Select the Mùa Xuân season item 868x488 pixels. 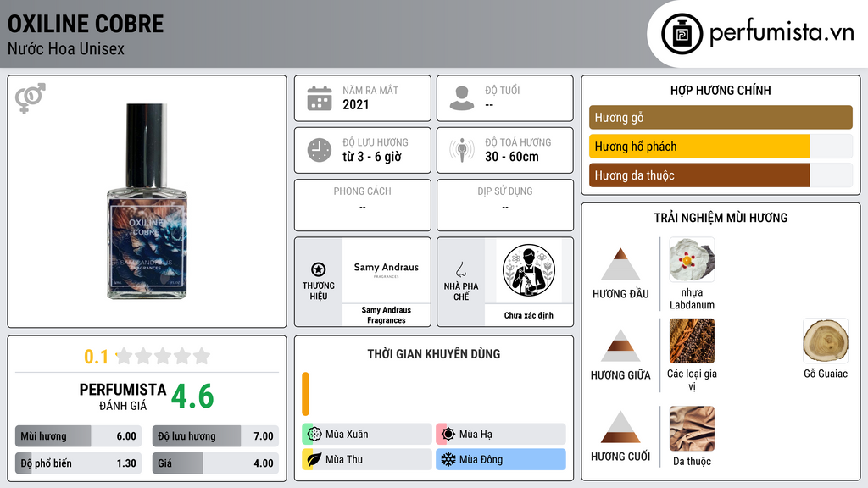pyautogui.click(x=367, y=435)
